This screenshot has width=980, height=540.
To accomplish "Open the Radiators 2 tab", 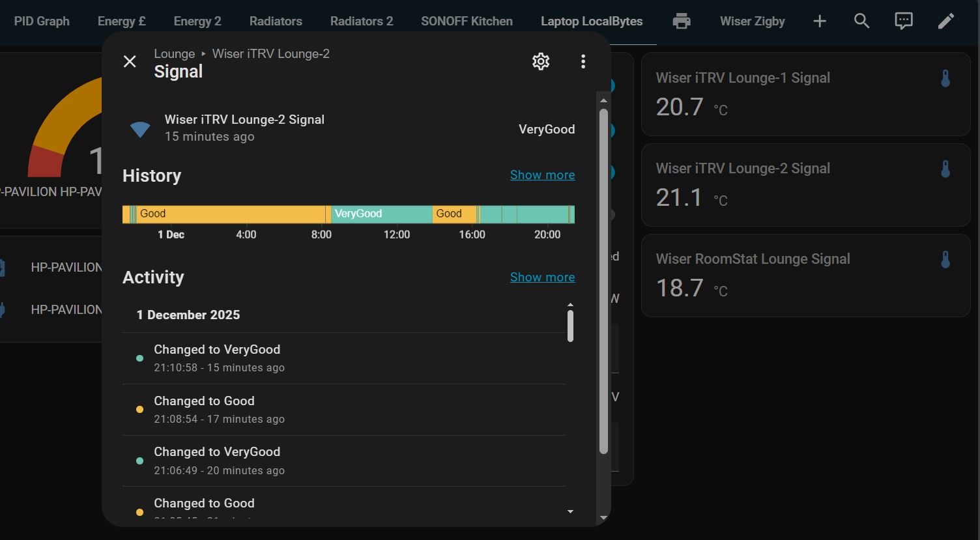I will (362, 21).
